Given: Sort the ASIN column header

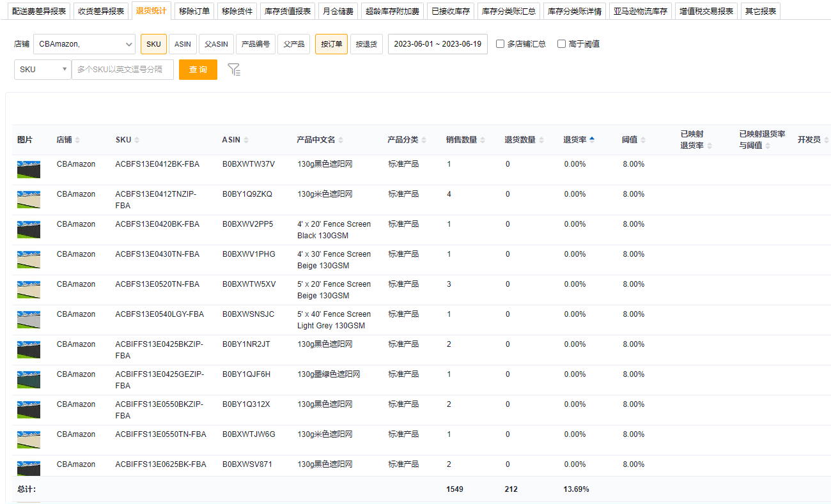Looking at the screenshot, I should tap(246, 140).
